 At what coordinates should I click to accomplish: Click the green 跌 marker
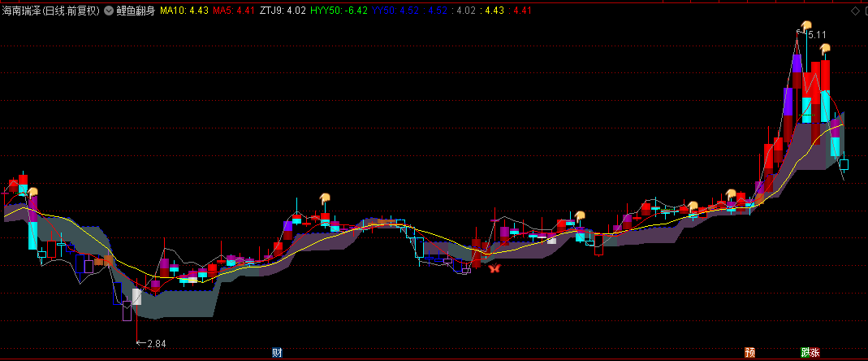click(x=805, y=352)
